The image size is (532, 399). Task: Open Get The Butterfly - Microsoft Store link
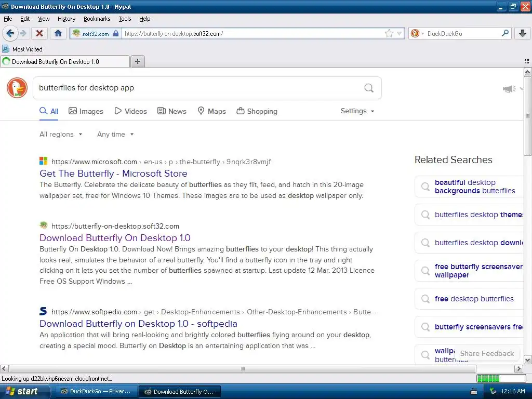pos(113,174)
